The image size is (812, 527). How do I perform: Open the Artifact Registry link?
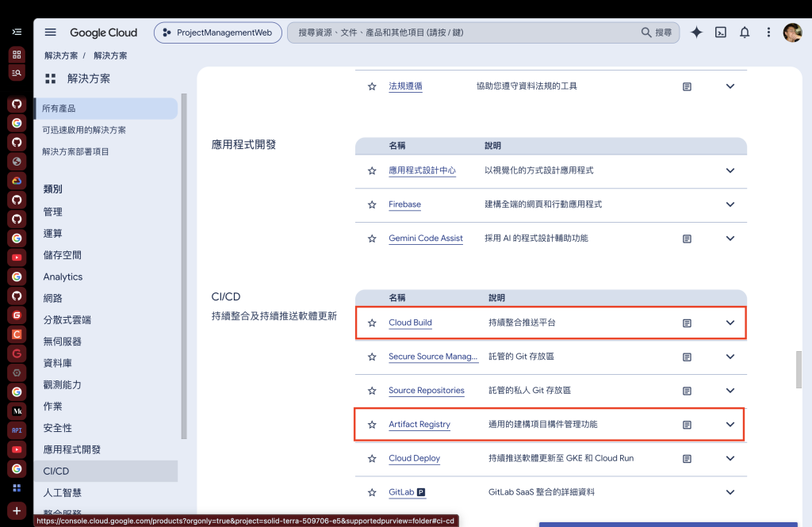pos(419,424)
